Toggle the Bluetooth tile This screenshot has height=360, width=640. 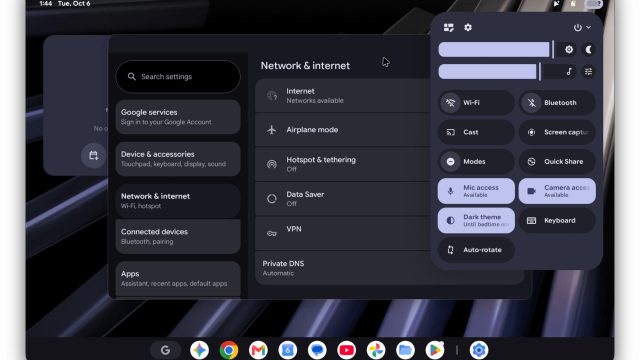[x=557, y=102]
